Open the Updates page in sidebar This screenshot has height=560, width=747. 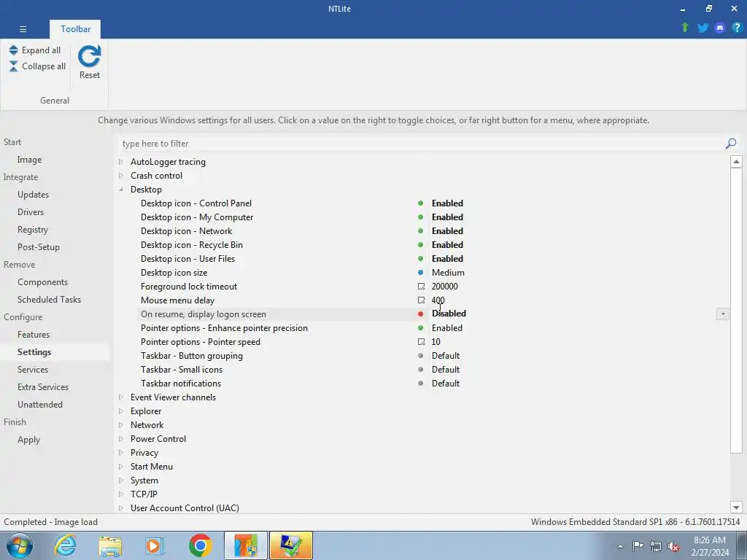[34, 194]
